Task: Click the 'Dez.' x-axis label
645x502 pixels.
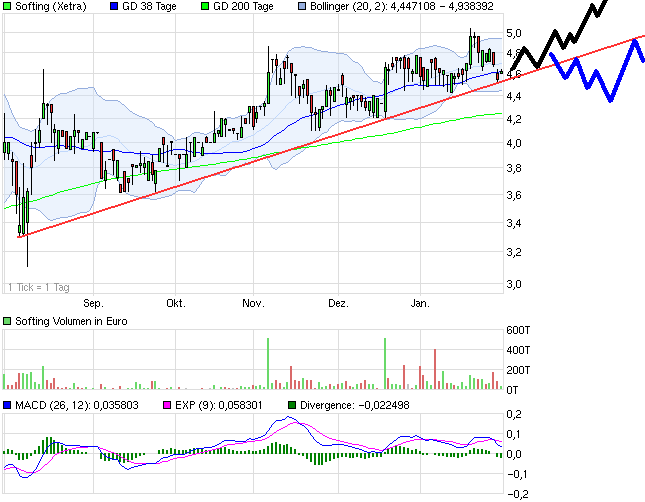Action: point(338,304)
